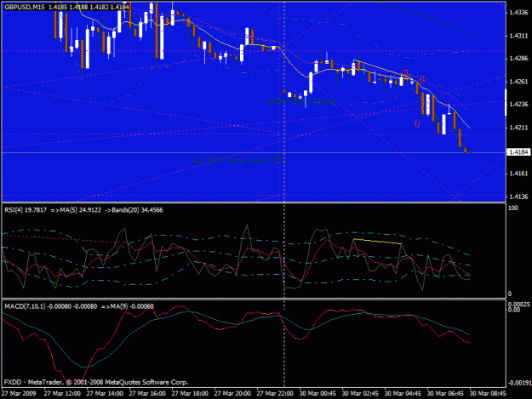Viewport: 532px width, 399px height.
Task: Click the 30 Mar 06:45 time label
Action: click(445, 394)
